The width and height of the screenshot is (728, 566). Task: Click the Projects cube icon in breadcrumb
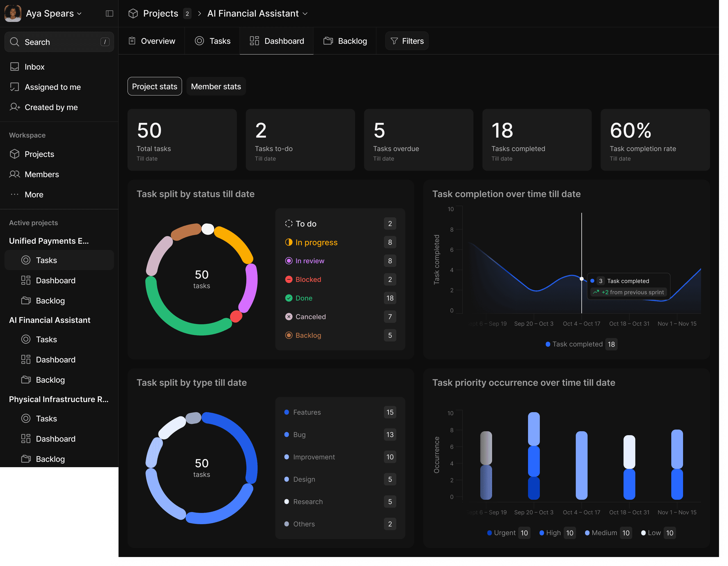133,13
